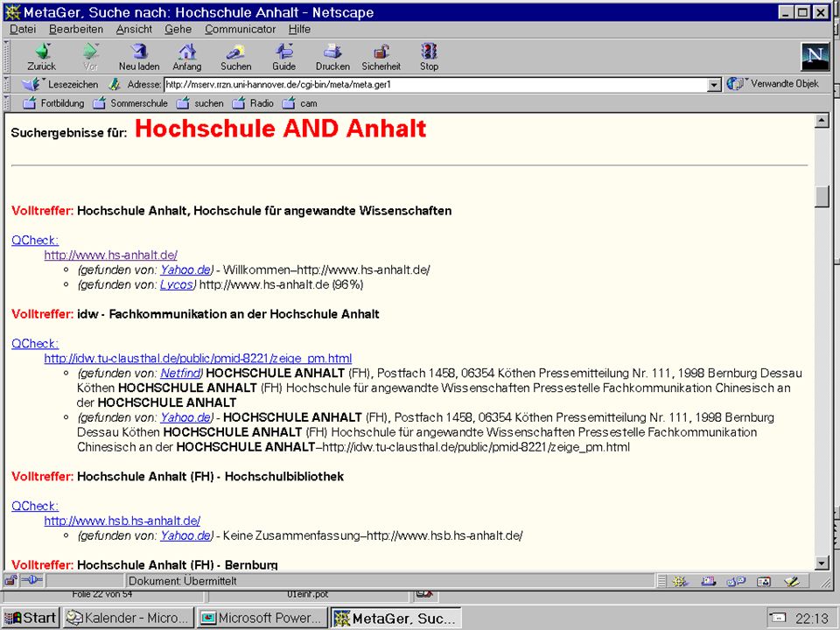The height and width of the screenshot is (630, 840).
Task: Follow the http://www.hs-anhalt.de/ link
Action: [110, 255]
